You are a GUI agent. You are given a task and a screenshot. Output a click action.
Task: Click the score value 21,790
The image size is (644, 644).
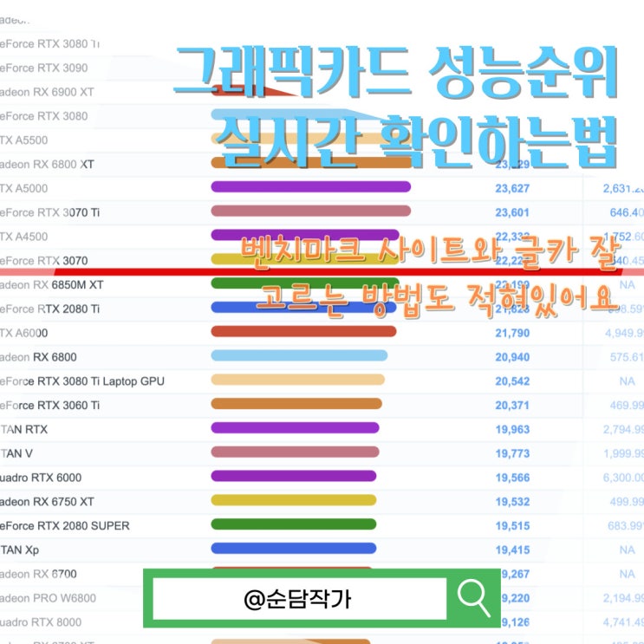[x=512, y=333]
